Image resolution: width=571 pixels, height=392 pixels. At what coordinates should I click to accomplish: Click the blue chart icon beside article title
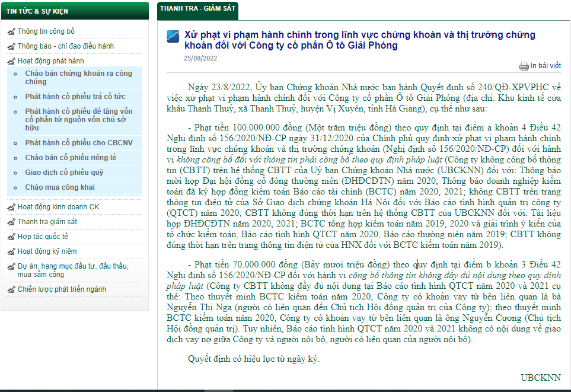(173, 37)
